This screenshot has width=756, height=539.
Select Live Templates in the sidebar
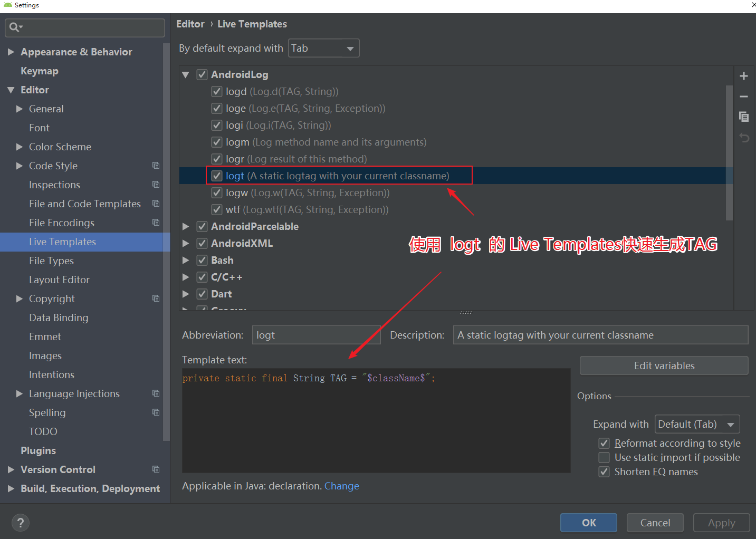(62, 242)
